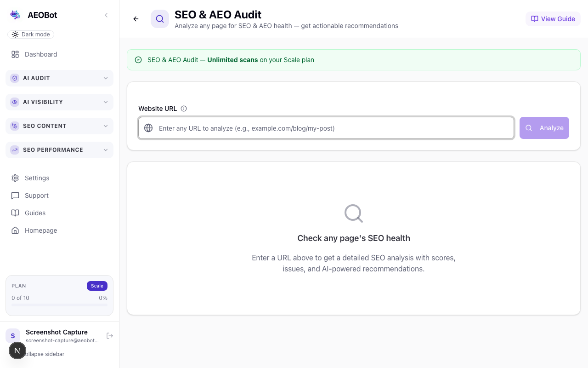Click the '0 of 10' usage text
The image size is (588, 368).
tap(20, 298)
